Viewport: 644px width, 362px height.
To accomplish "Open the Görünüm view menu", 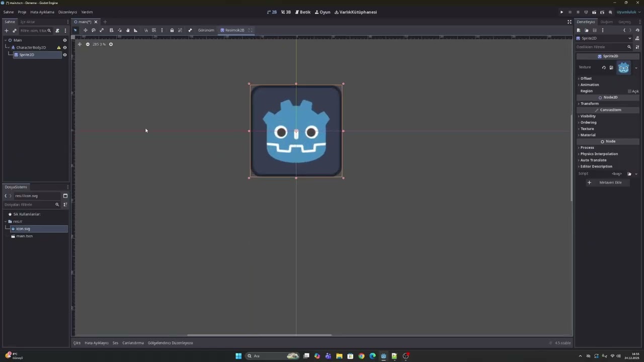I will coord(206,30).
